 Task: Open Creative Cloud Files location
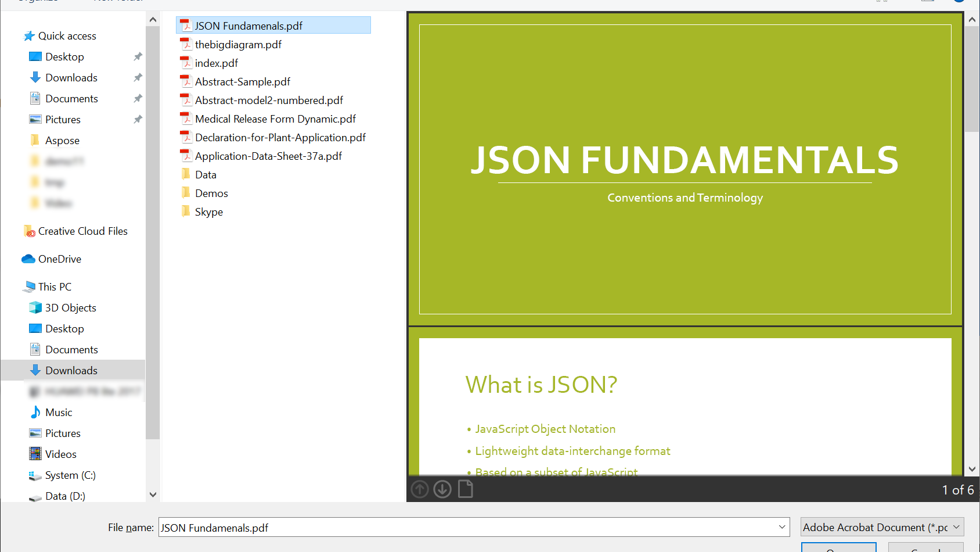82,231
